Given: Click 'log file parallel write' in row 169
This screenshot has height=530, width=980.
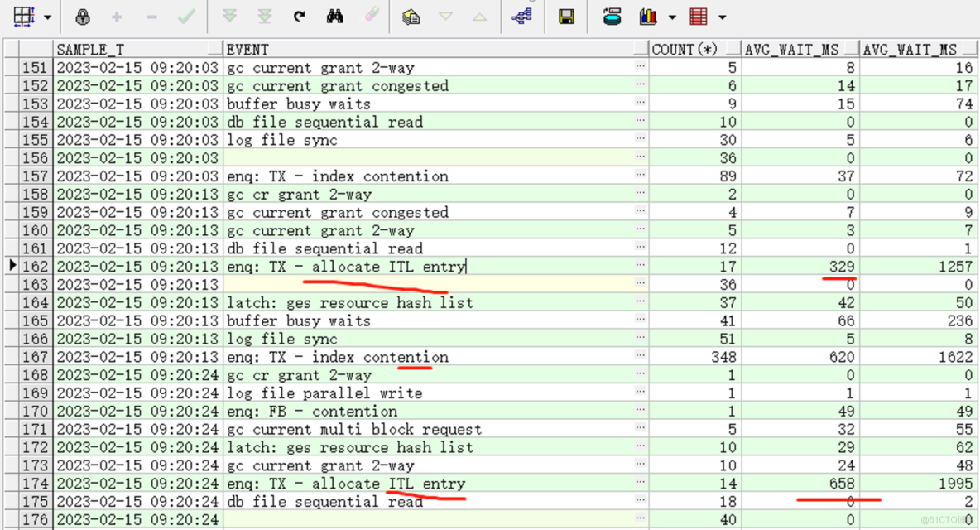Looking at the screenshot, I should pos(324,393).
